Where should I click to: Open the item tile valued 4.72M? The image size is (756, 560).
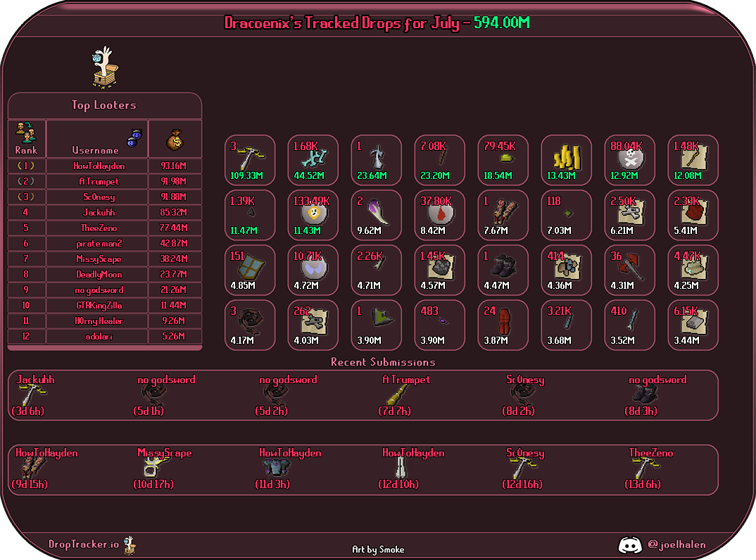[313, 270]
